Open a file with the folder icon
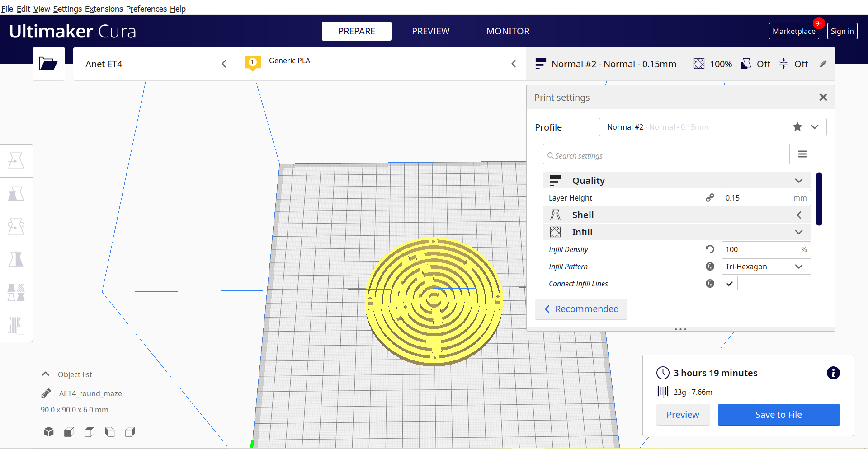Viewport: 868px width, 449px height. 48,64
